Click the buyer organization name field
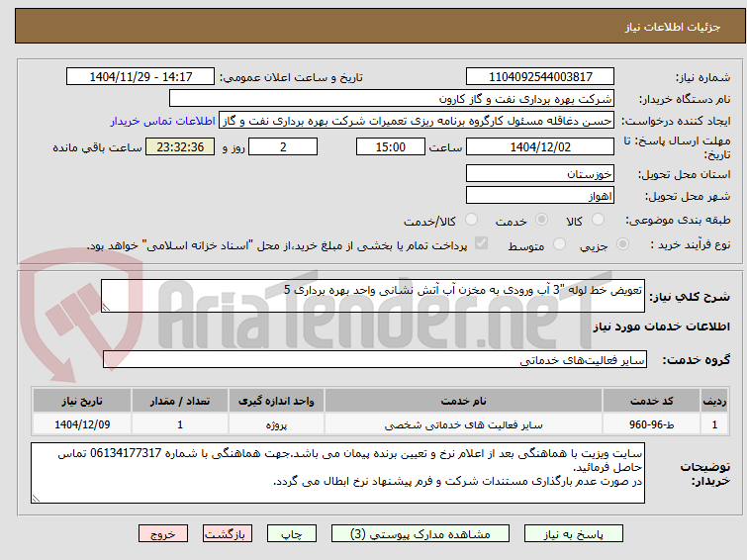Screen dimensions: 747x560 coord(392,99)
